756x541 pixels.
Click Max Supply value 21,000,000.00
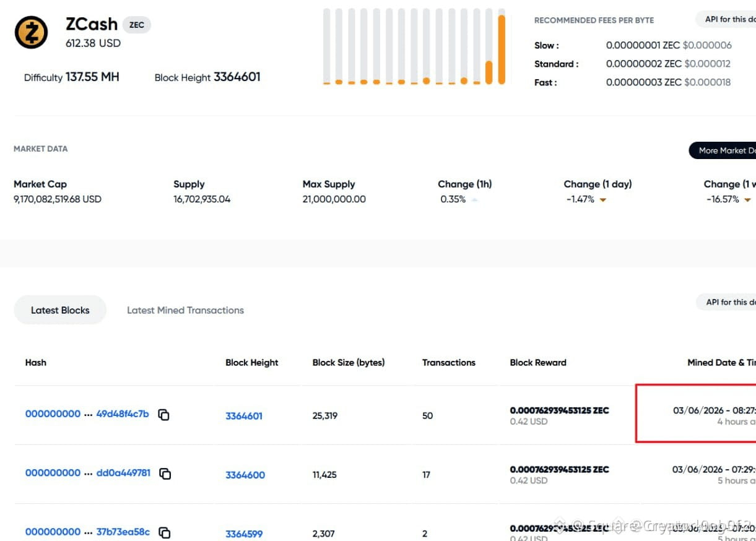[x=334, y=199]
